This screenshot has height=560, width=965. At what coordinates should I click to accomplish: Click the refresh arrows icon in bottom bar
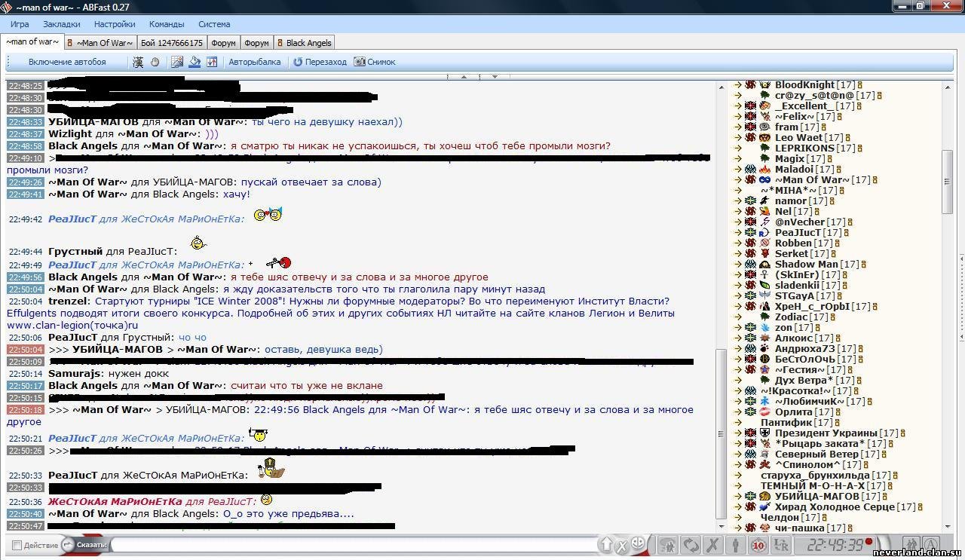pos(691,544)
